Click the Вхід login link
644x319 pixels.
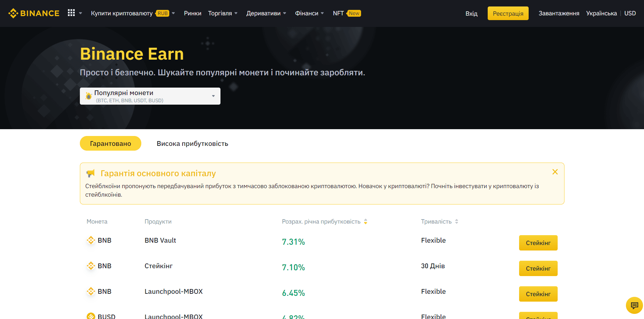(x=471, y=13)
